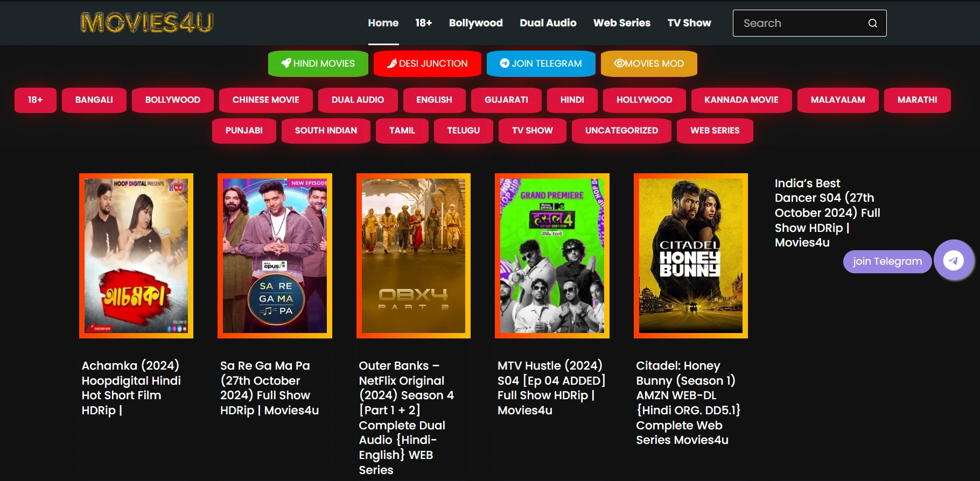Click the search magnifier icon
The image size is (980, 481).
[872, 23]
